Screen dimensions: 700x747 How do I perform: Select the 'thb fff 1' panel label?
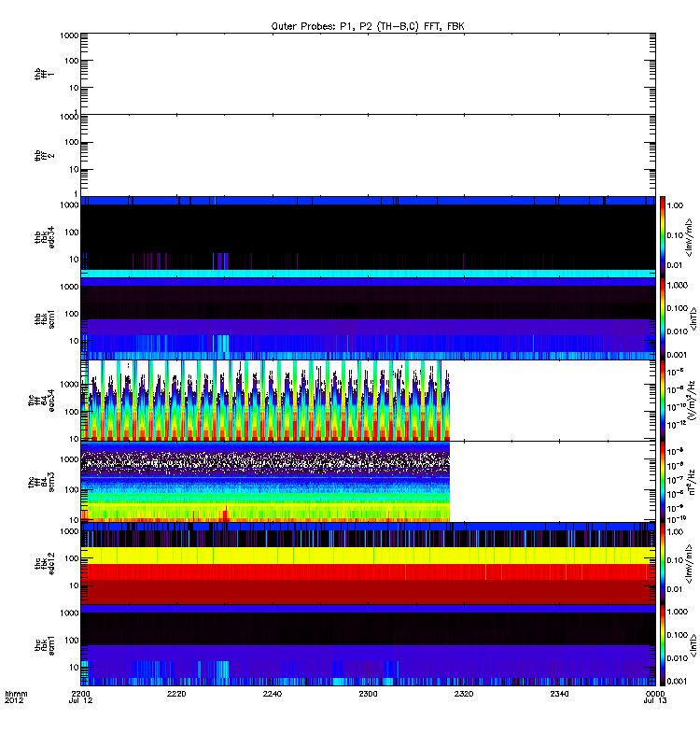(x=44, y=74)
